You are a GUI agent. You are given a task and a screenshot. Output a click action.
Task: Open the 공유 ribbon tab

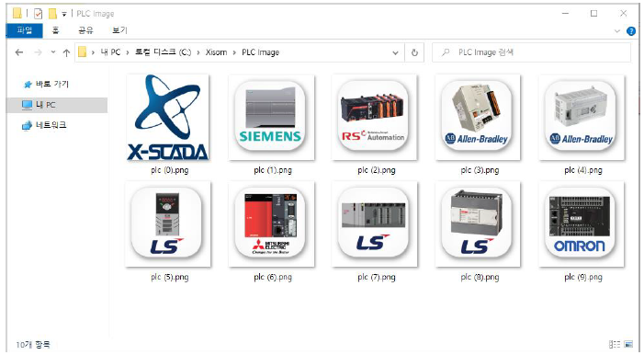point(85,30)
